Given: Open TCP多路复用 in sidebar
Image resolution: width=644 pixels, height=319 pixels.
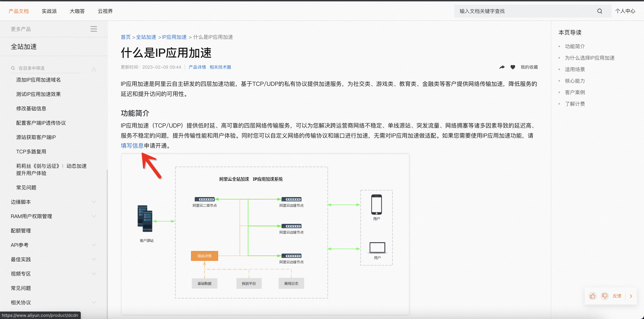Looking at the screenshot, I should (31, 152).
